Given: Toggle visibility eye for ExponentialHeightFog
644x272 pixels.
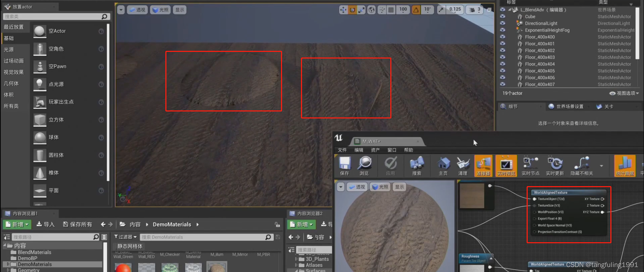Looking at the screenshot, I should (x=502, y=30).
